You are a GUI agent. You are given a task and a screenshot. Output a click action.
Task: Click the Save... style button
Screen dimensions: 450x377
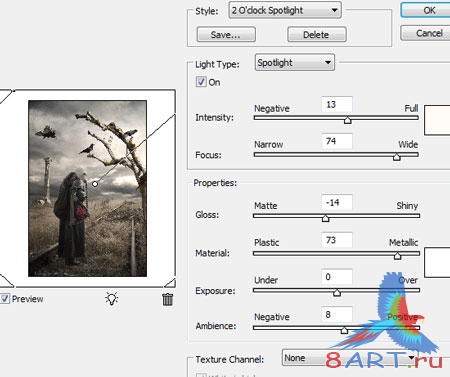point(226,35)
